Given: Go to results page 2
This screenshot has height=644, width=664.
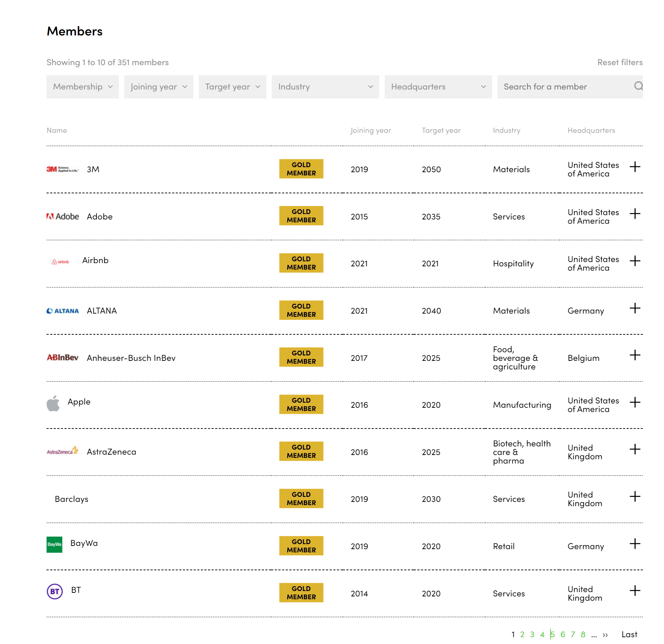Looking at the screenshot, I should point(522,634).
